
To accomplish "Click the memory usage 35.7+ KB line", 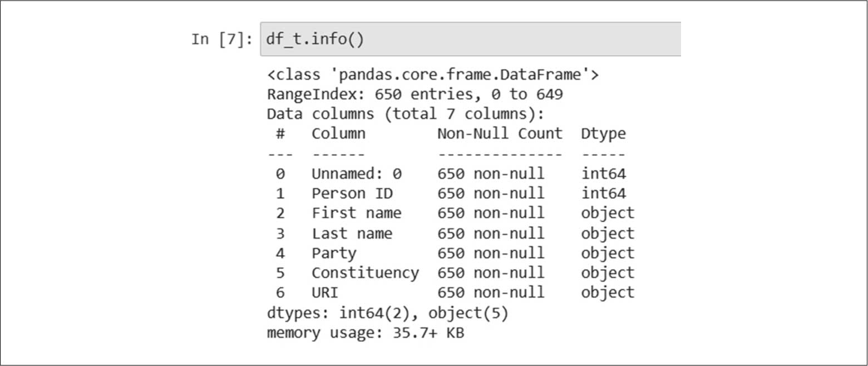I will coord(365,333).
